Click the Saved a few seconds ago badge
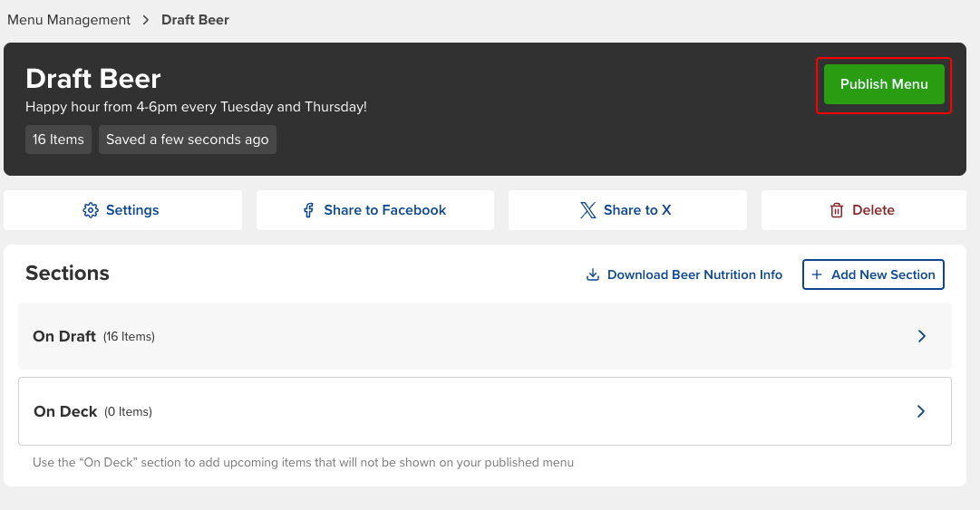Viewport: 980px width, 510px height. pos(188,140)
